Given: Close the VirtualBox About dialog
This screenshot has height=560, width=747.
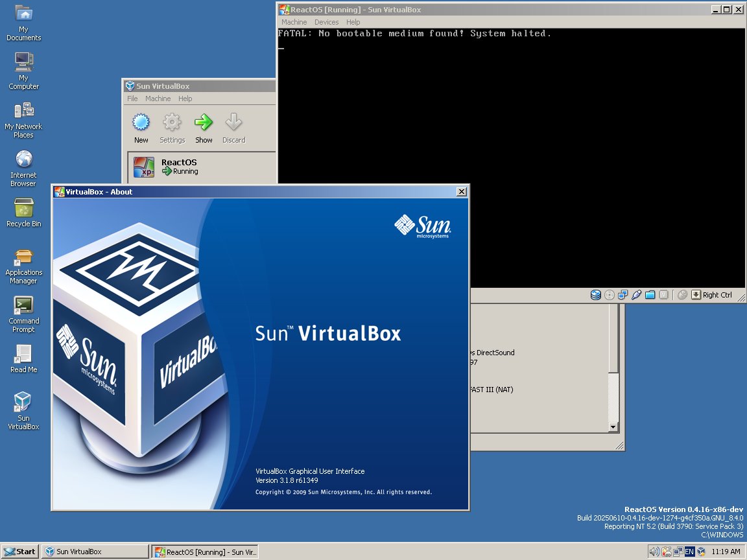Looking at the screenshot, I should (x=461, y=191).
